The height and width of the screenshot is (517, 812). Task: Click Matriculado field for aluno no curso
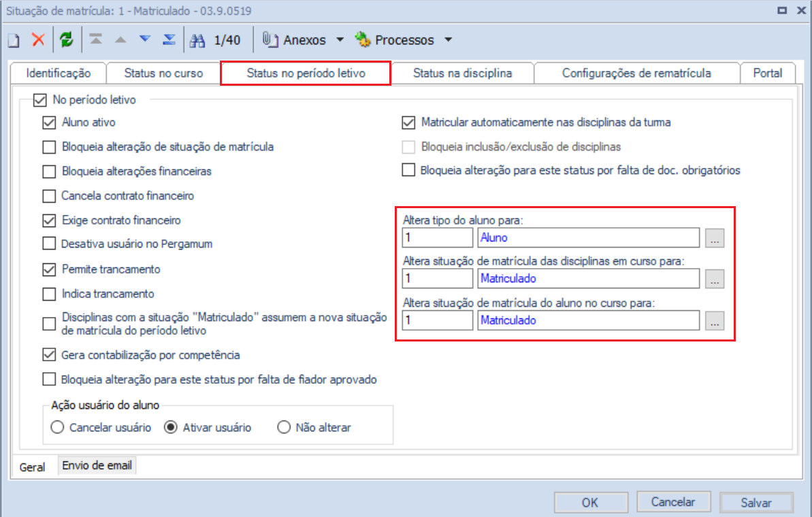tap(588, 321)
